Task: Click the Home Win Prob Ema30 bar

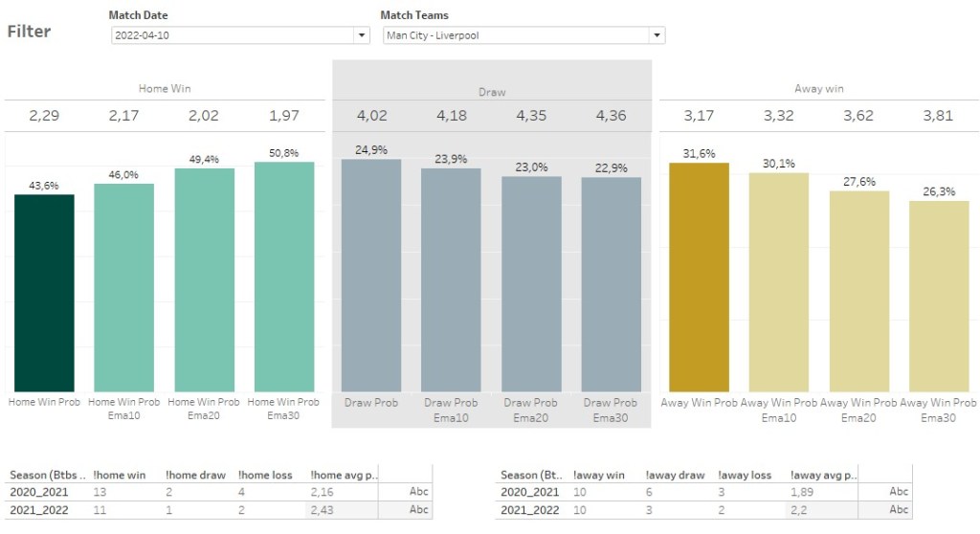Action: point(284,276)
